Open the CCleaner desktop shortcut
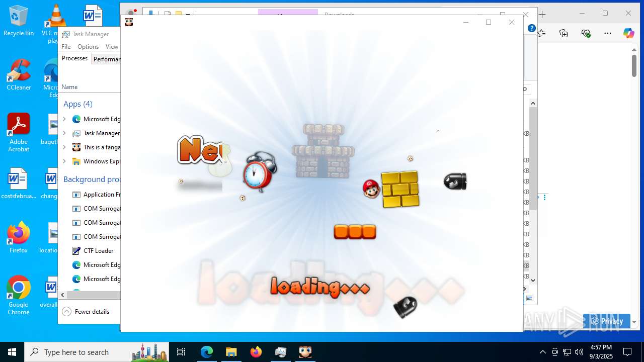Screen dimensions: 644x362 click(x=19, y=75)
